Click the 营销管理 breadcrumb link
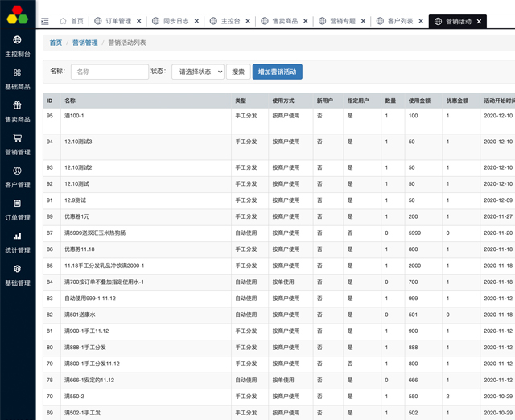The image size is (515, 420). pos(84,43)
